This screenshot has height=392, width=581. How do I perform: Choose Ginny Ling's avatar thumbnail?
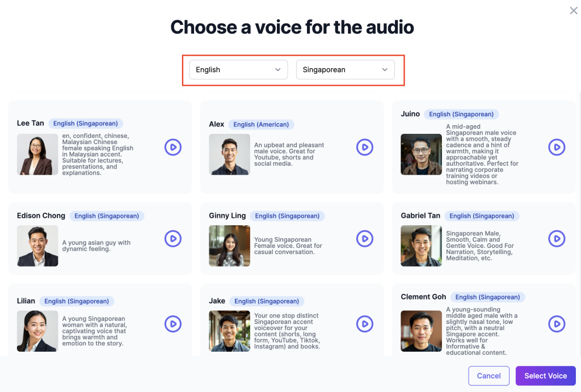(229, 246)
